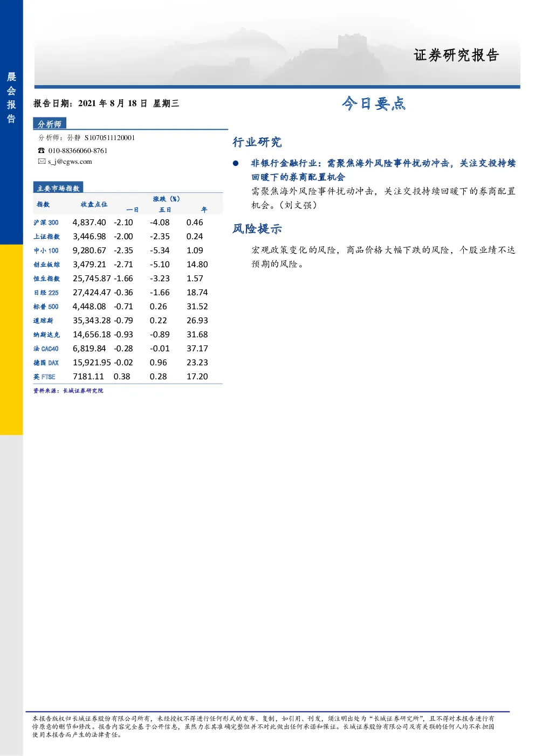
Task: Select the copyright disclaimer starting 本报告版权归
Action: click(x=263, y=726)
